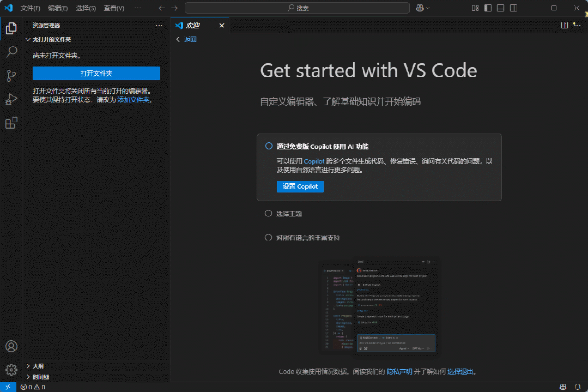588x392 pixels.
Task: Open the Manage gear icon
Action: click(11, 370)
